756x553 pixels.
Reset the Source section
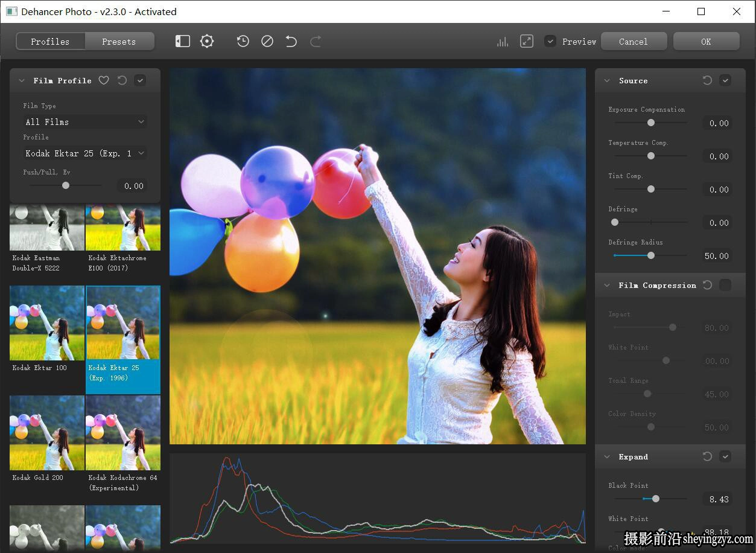coord(707,80)
